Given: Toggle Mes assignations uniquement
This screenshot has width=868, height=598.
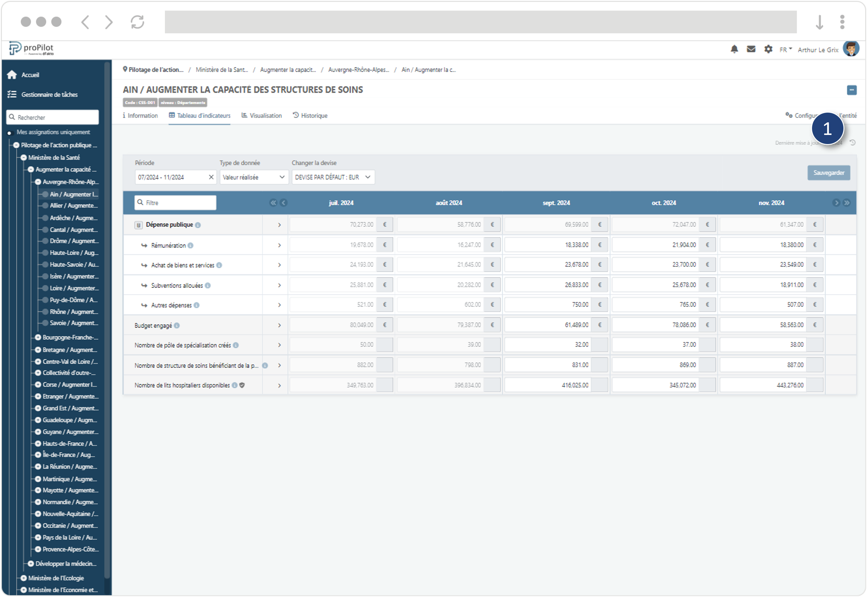Looking at the screenshot, I should [x=10, y=133].
